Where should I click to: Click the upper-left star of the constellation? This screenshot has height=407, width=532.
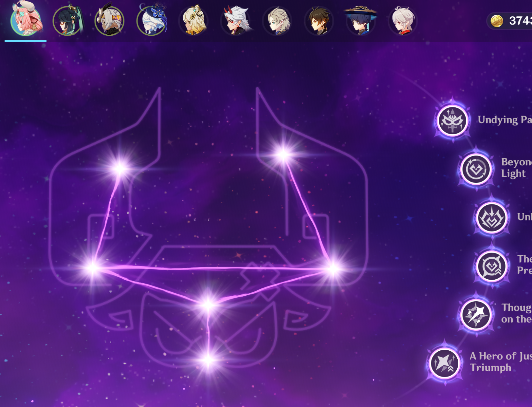pos(120,169)
